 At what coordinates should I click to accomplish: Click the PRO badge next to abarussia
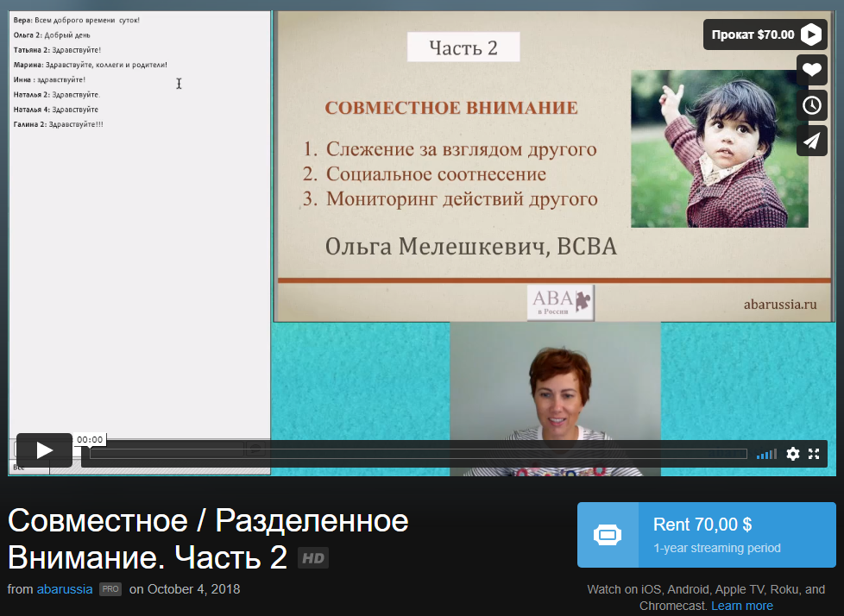click(x=110, y=589)
